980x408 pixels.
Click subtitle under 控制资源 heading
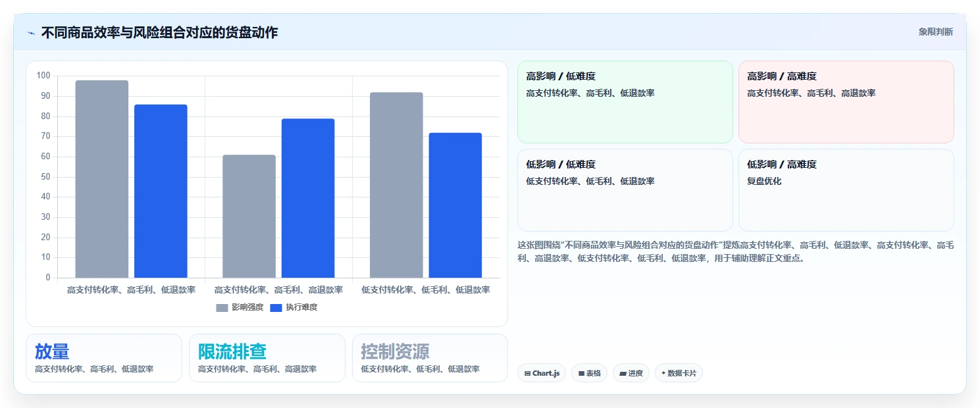pos(420,369)
